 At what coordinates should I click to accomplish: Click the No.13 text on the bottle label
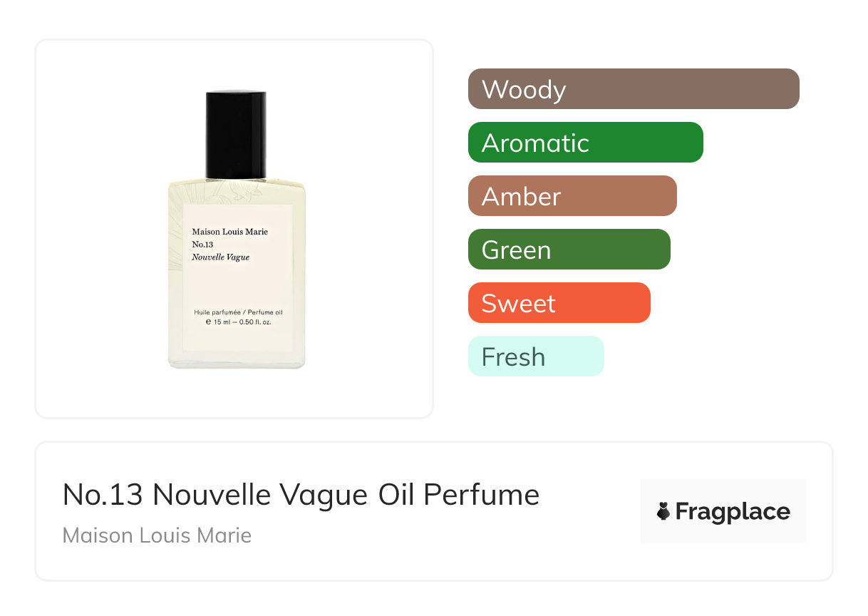(202, 245)
